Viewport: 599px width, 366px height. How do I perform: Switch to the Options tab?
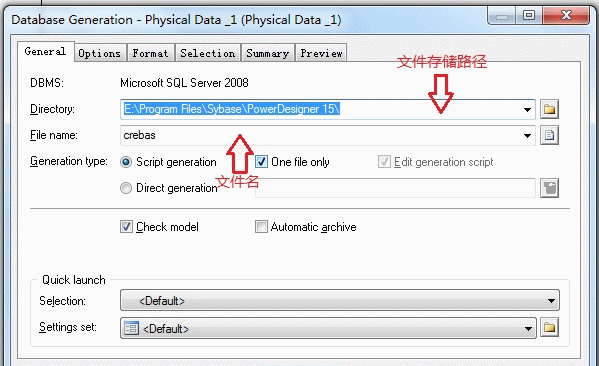pos(100,53)
